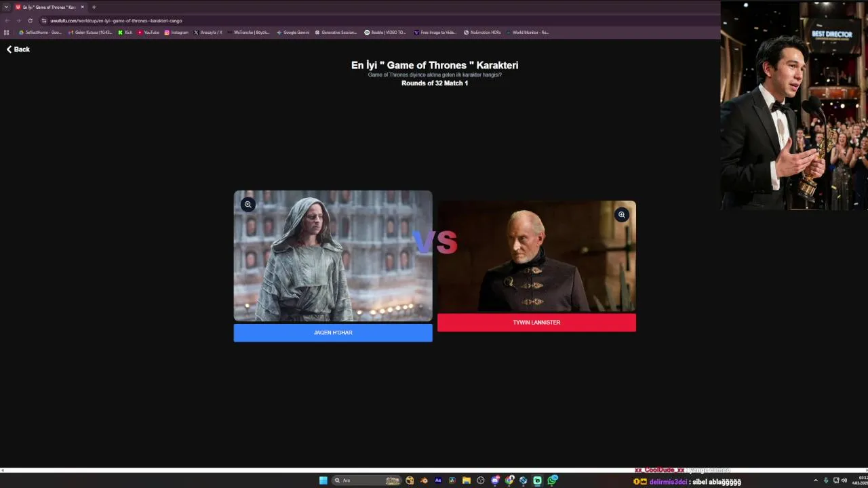Open the NoEmotion HDRs bookmark
The image size is (868, 488).
point(481,33)
